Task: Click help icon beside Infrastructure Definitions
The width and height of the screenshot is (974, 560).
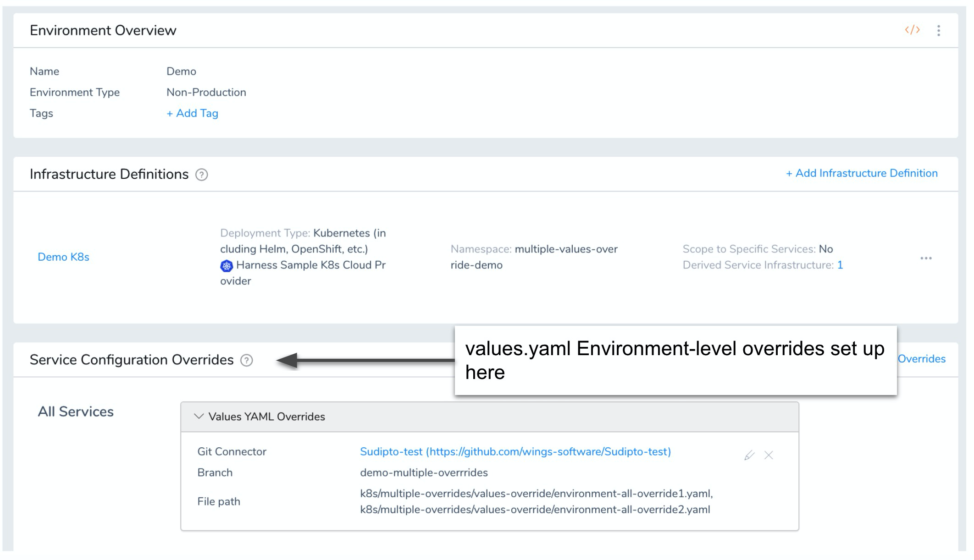Action: pos(202,175)
